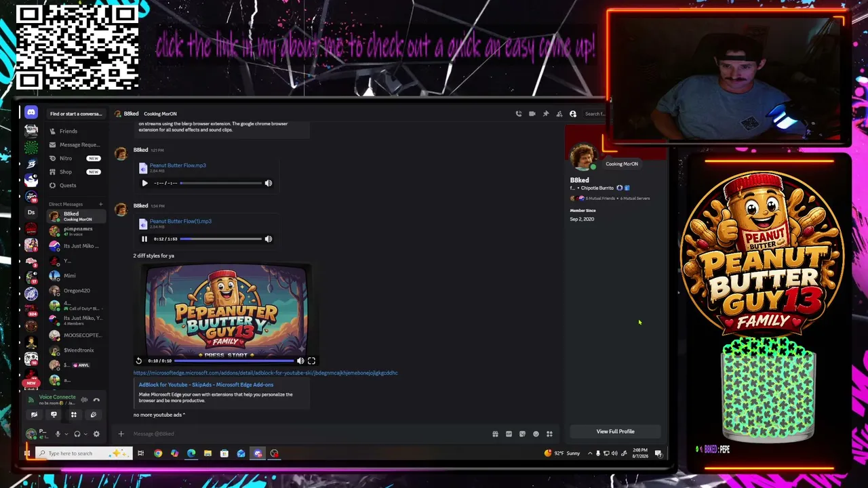Open attachment plus menu in message bar
This screenshot has width=868, height=488.
pyautogui.click(x=121, y=434)
